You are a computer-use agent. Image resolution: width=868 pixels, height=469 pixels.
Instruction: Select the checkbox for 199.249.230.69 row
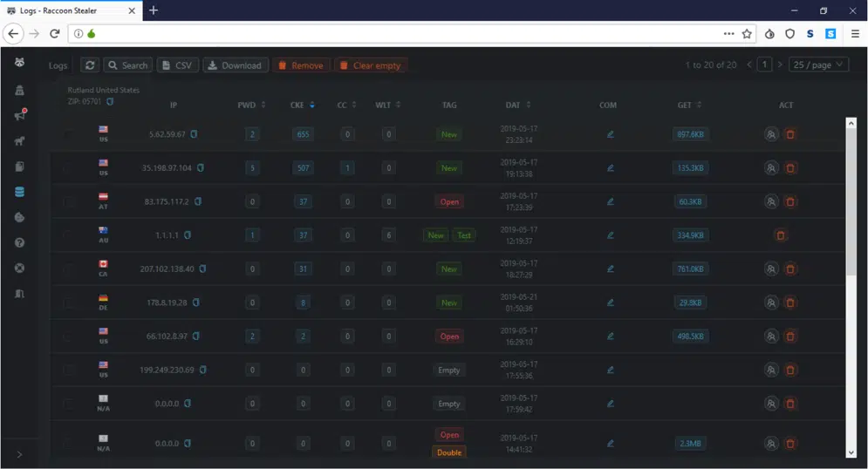[69, 370]
